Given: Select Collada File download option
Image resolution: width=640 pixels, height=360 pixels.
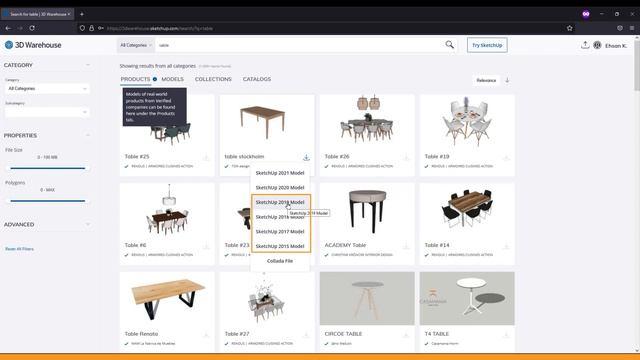Looking at the screenshot, I should point(280,261).
